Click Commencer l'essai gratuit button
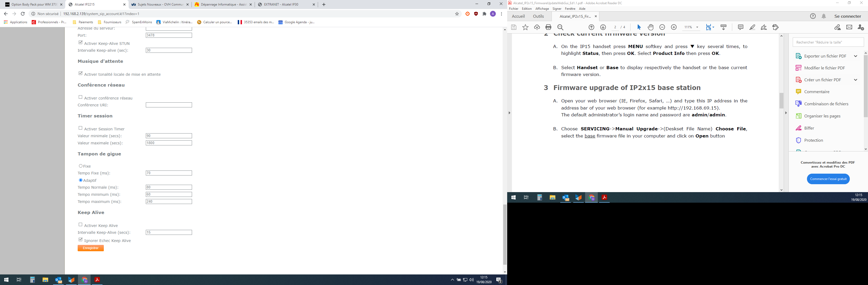This screenshot has width=868, height=285. pos(828,179)
